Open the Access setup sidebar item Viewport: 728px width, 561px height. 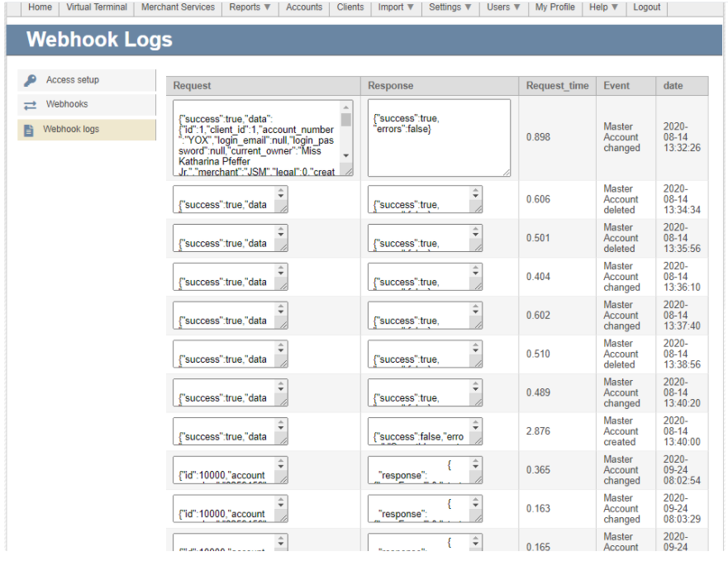[x=87, y=80]
